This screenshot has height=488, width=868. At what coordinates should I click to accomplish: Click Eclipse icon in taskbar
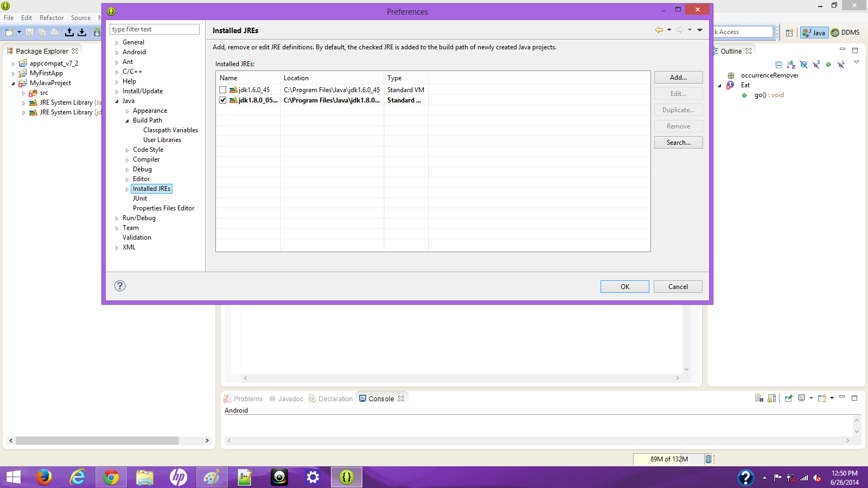[347, 477]
